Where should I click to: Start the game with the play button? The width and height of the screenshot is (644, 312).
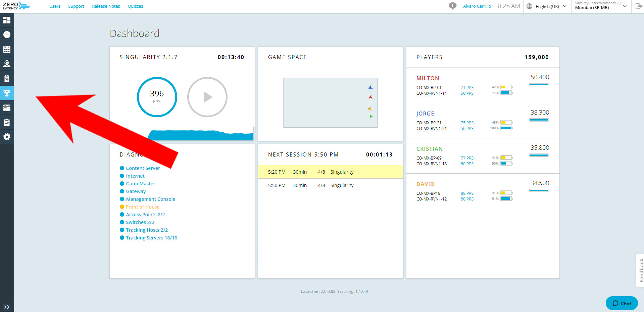point(207,97)
